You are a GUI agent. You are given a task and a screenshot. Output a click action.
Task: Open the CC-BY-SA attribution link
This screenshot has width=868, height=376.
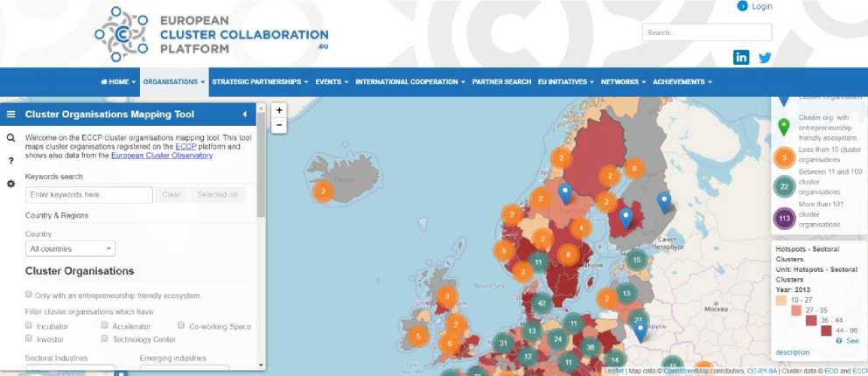762,371
